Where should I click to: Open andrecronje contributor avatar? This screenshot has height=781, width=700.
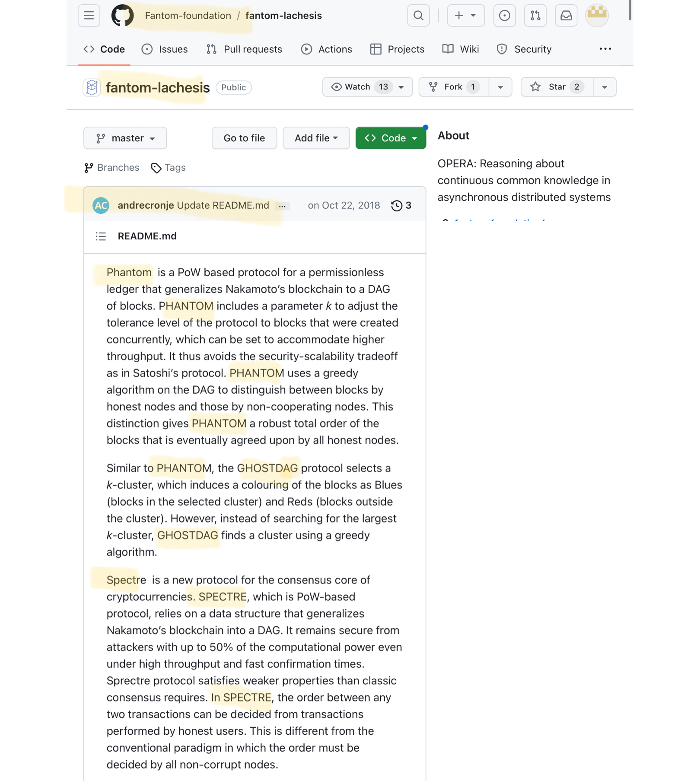[x=101, y=205]
